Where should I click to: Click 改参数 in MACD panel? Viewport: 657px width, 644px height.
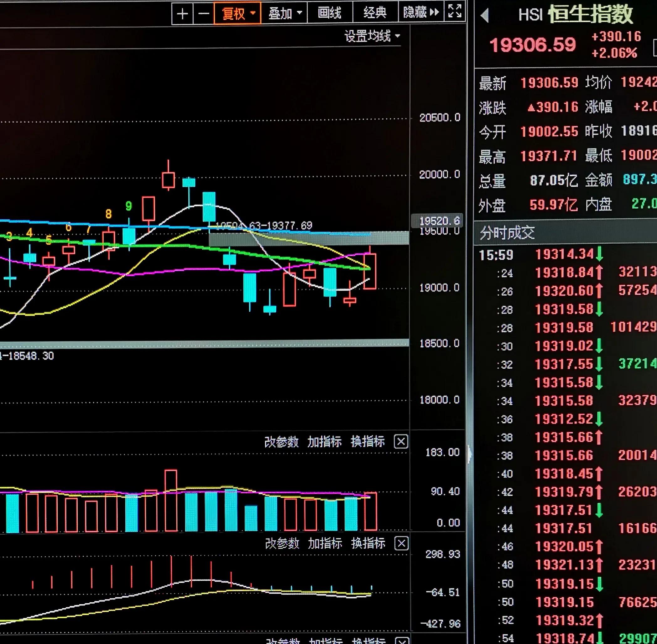pyautogui.click(x=282, y=544)
